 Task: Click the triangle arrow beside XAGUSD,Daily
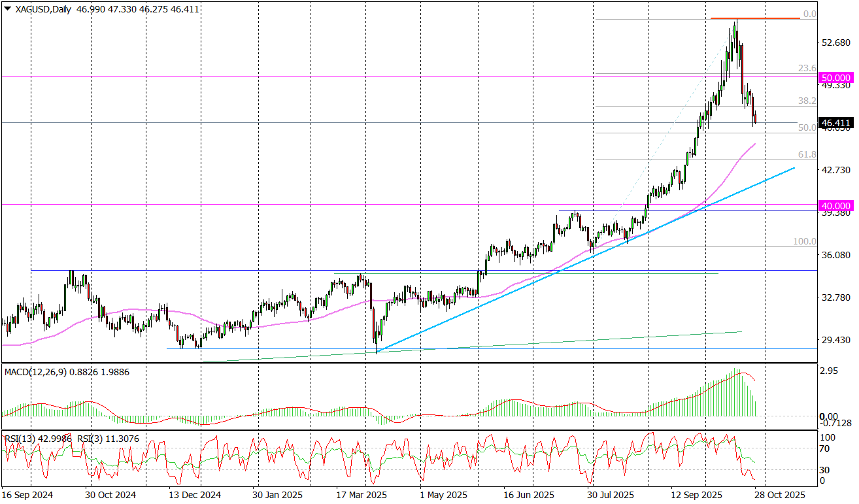[x=7, y=9]
